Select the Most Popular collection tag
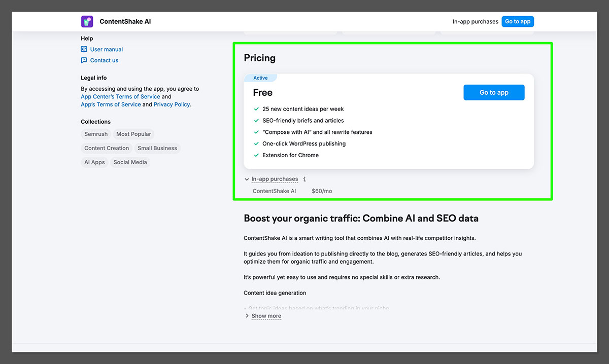 [133, 134]
